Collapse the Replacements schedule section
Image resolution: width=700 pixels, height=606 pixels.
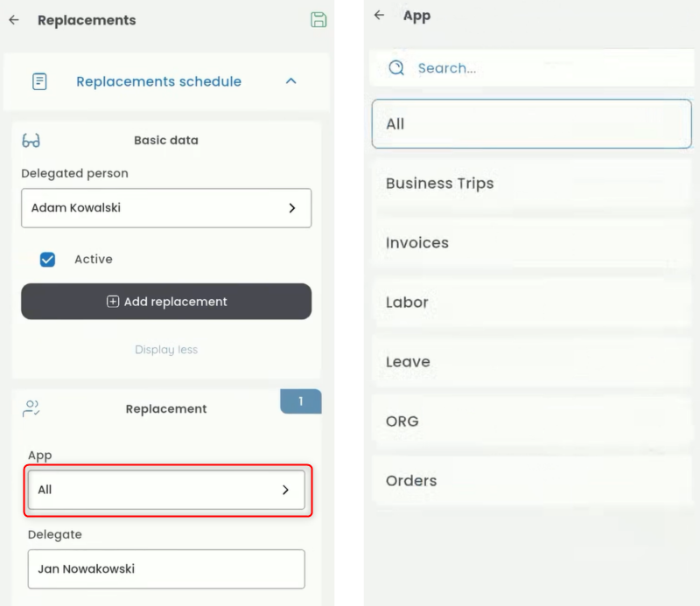[x=291, y=81]
